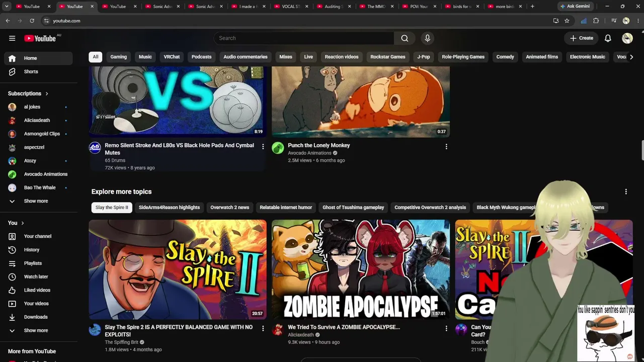Switch to SideArms4Reason highlights topic
This screenshot has width=644, height=362.
[x=169, y=208]
